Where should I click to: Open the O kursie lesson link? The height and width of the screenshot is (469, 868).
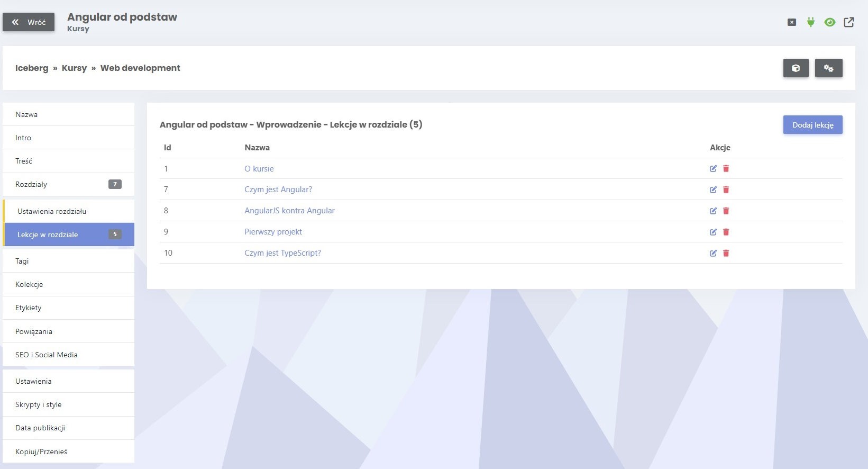click(259, 169)
